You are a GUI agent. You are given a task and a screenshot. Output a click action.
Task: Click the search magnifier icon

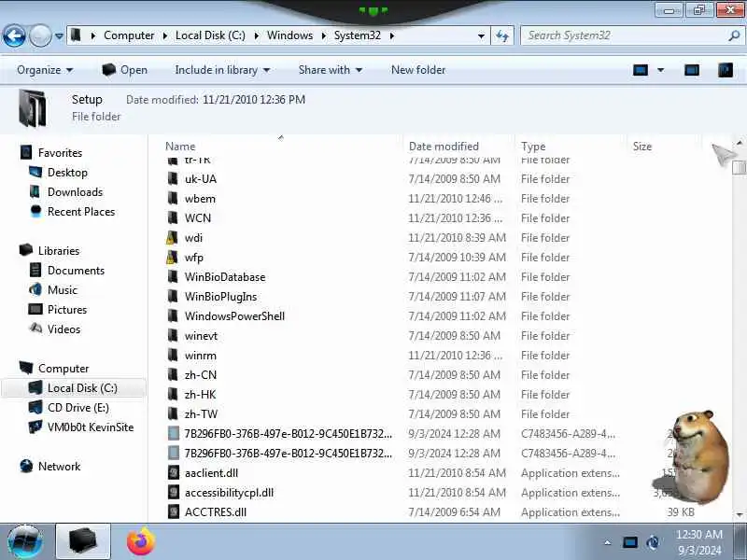coord(734,35)
